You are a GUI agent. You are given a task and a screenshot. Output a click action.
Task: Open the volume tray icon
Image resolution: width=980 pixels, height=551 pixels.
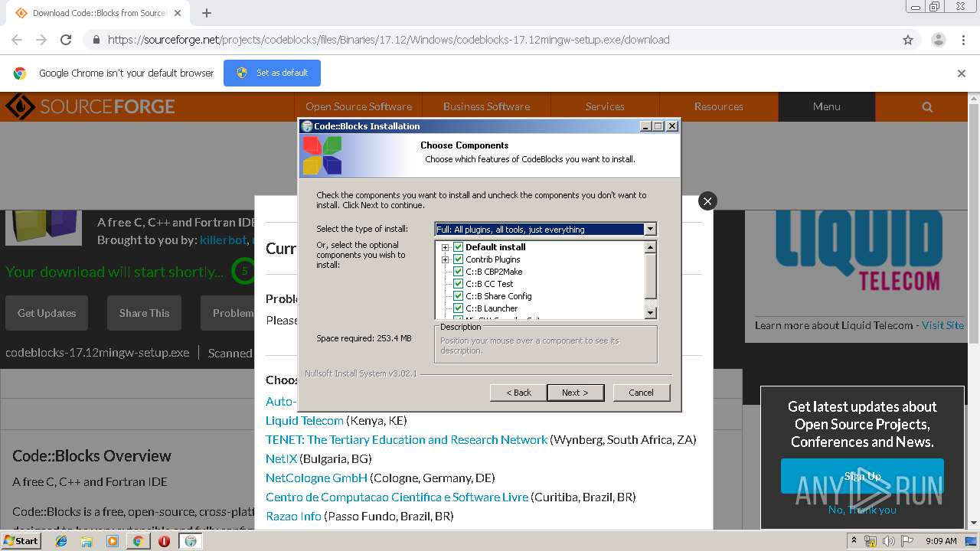pyautogui.click(x=888, y=541)
